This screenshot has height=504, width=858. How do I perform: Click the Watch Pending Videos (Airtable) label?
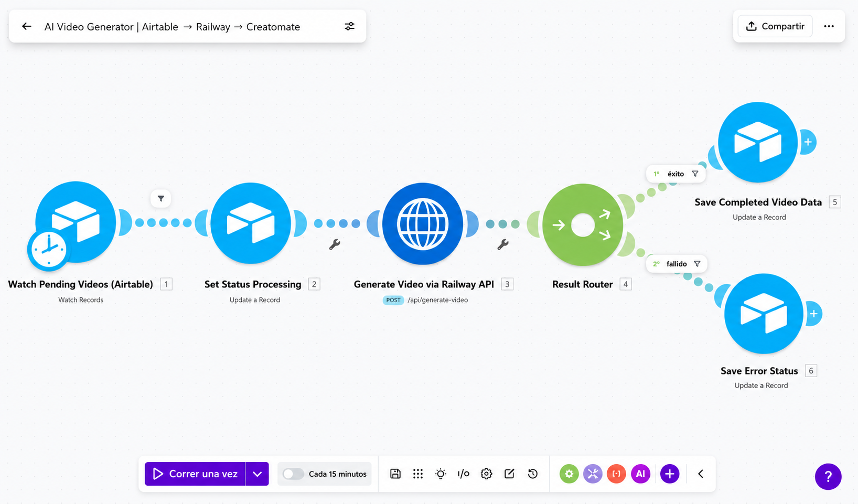pyautogui.click(x=80, y=284)
